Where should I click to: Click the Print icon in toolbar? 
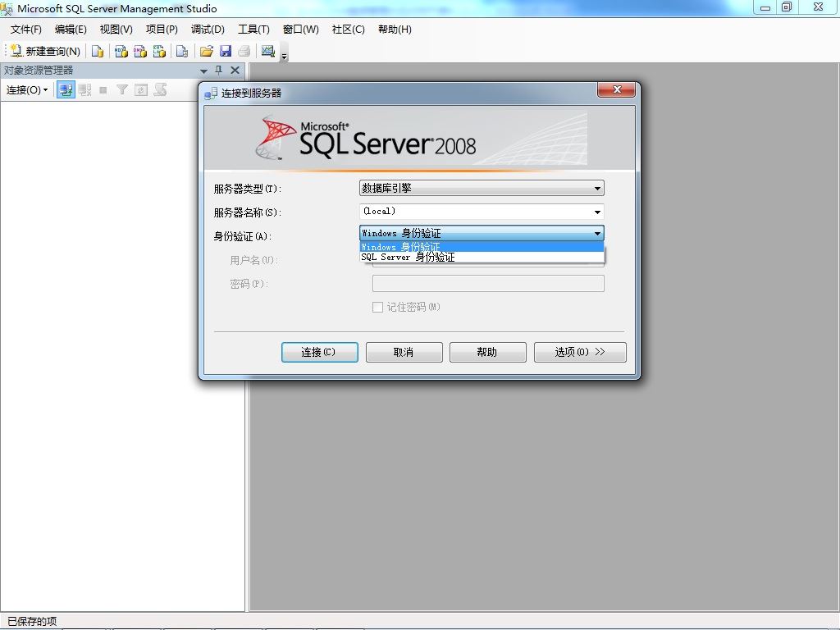(x=244, y=51)
